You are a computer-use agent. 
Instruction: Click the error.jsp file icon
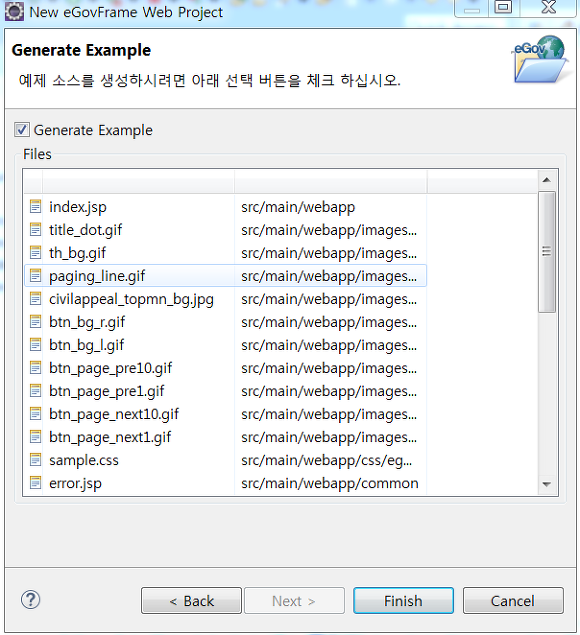[36, 483]
